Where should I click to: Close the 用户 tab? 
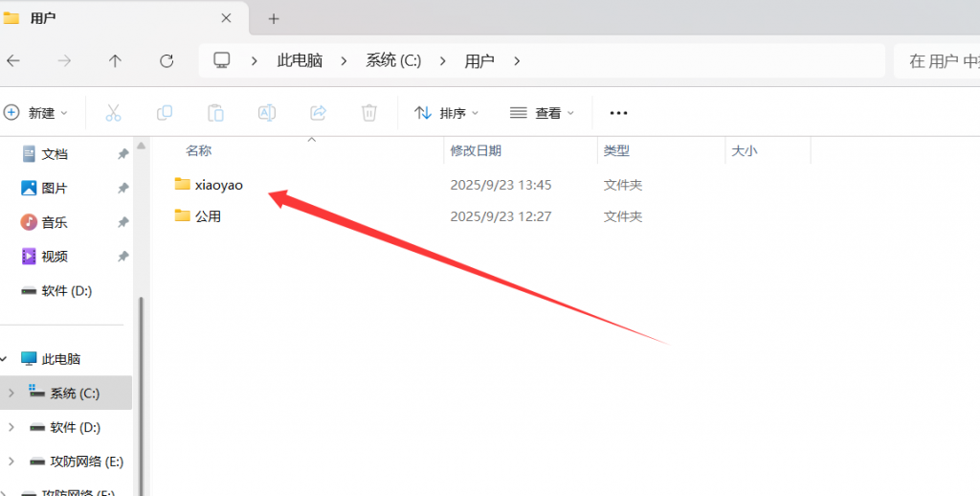tap(226, 18)
